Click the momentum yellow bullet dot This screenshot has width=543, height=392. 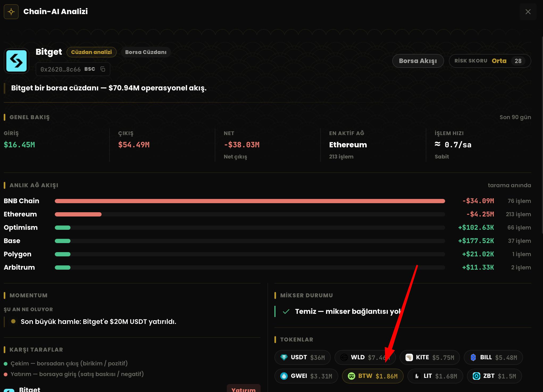tap(13, 322)
